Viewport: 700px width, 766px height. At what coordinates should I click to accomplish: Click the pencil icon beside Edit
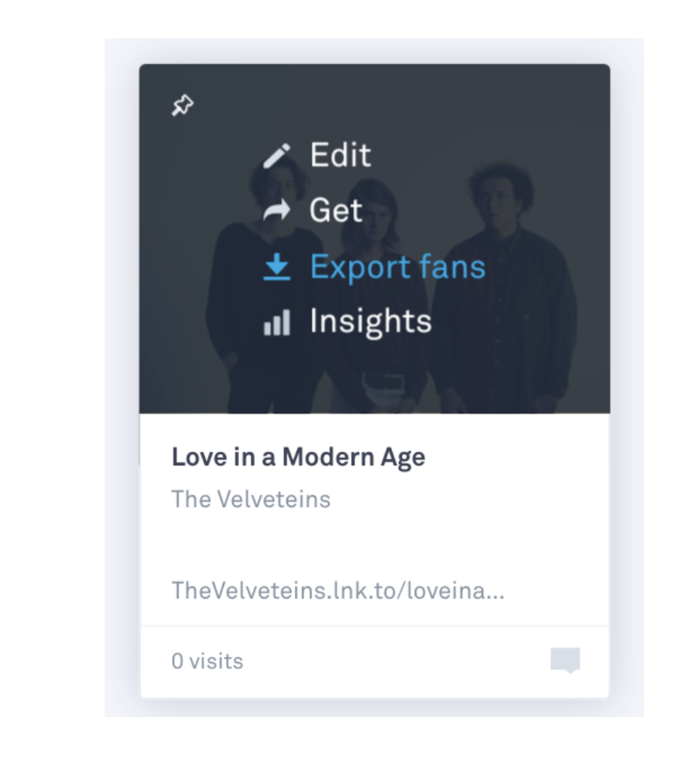point(277,155)
